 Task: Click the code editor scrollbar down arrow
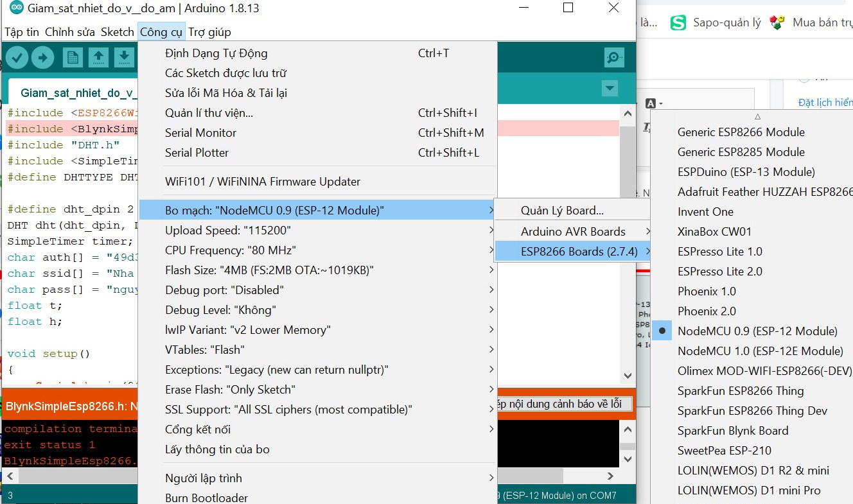(x=628, y=376)
